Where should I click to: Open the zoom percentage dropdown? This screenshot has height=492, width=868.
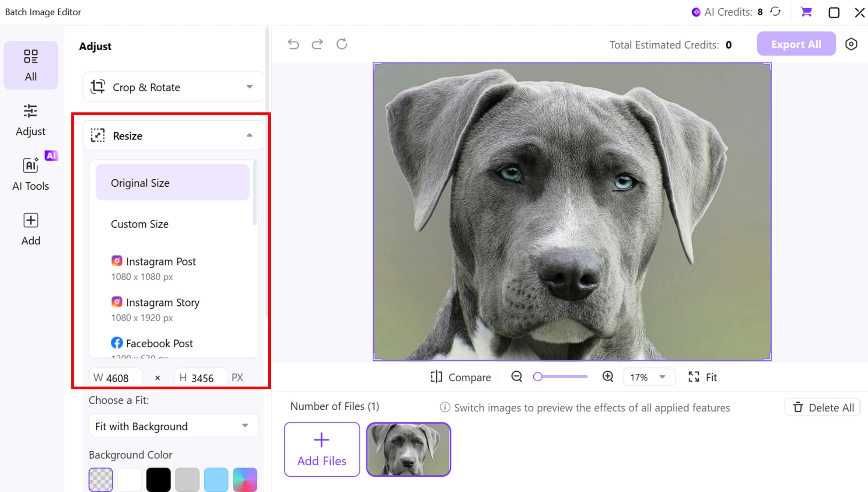point(649,377)
